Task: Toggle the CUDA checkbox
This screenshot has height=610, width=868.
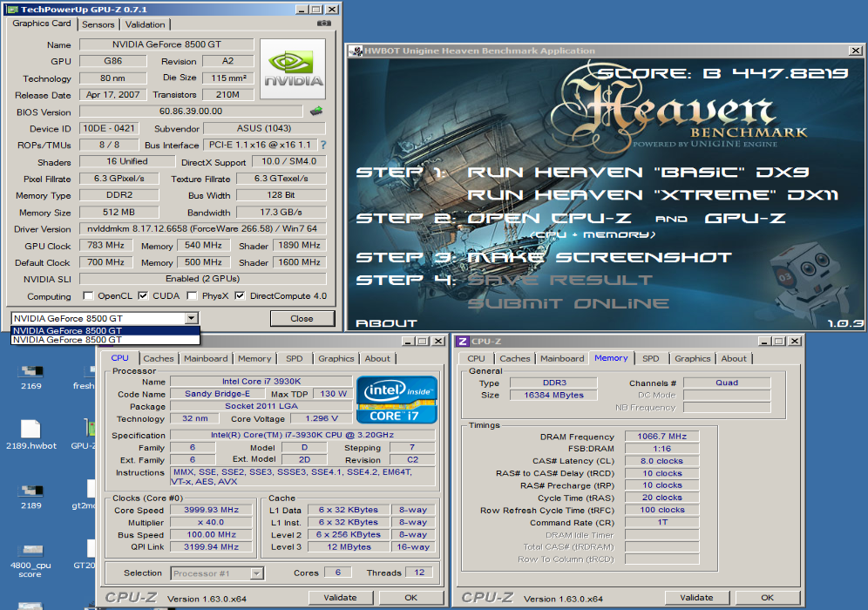Action: (x=143, y=295)
